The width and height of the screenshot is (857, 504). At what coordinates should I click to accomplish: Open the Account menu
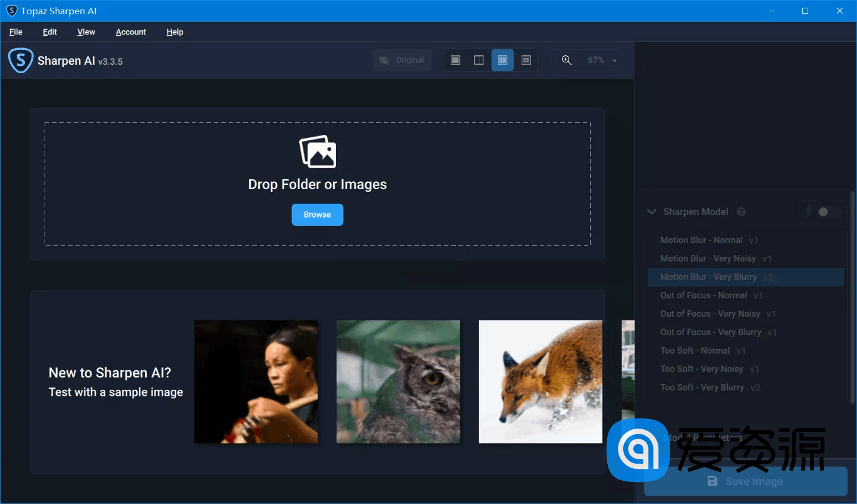tap(130, 32)
